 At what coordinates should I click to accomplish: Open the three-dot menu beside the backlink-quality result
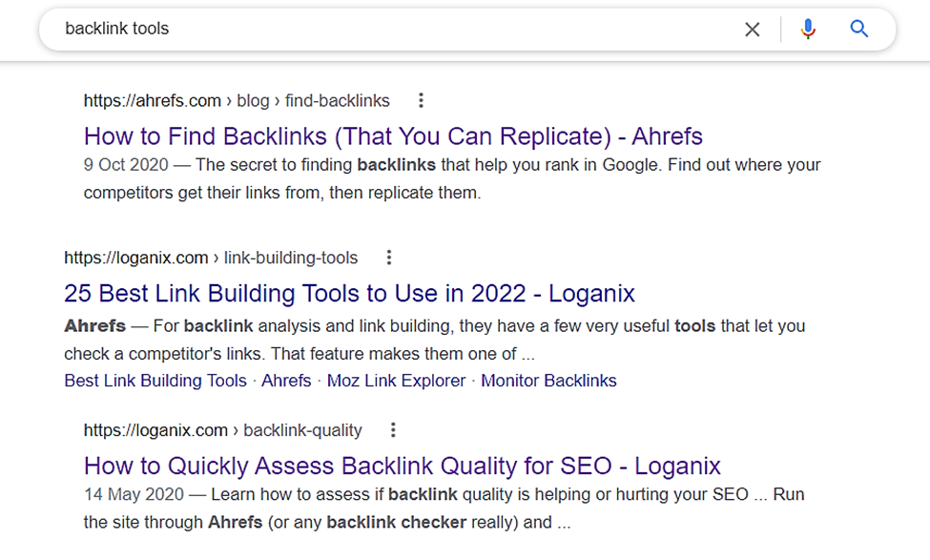point(393,430)
